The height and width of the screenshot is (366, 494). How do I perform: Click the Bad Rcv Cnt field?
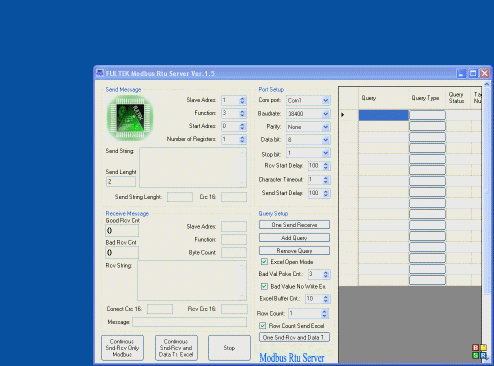122,253
